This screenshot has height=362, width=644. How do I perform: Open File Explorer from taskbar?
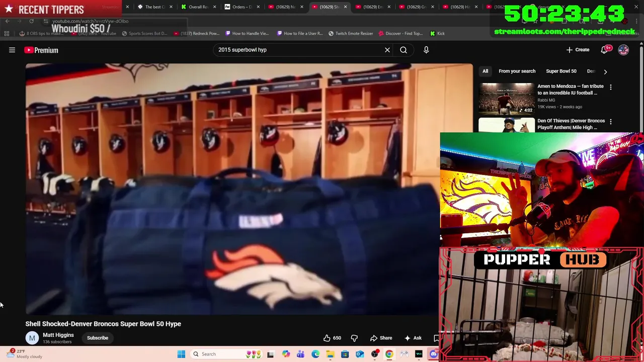pyautogui.click(x=330, y=354)
